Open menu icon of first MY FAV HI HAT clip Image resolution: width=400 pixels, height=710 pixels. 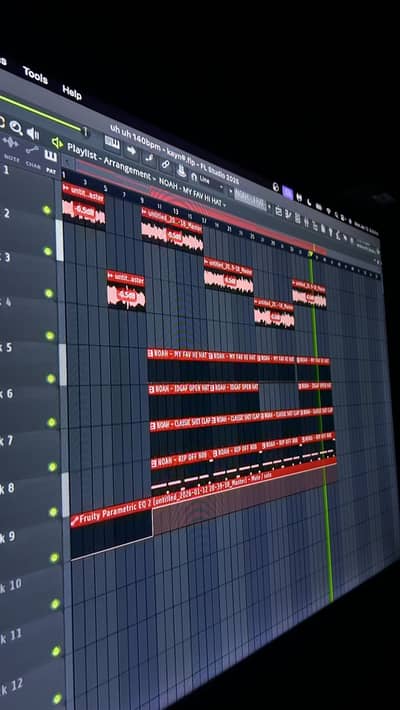click(151, 354)
